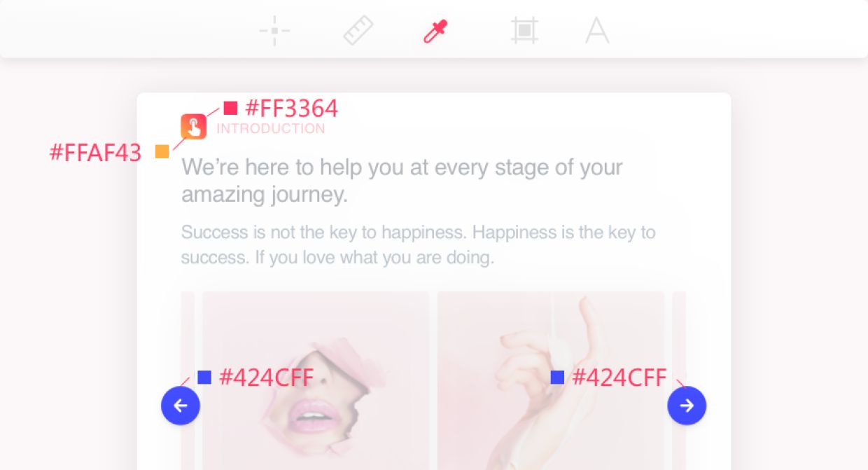Click the "We're here to help you" heading
The height and width of the screenshot is (470, 868).
402,181
